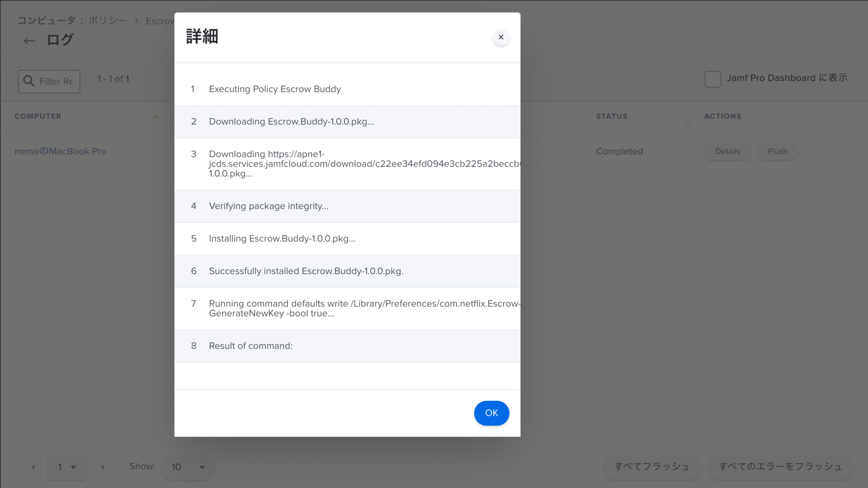Open the Show per-page dropdown set to 10
This screenshot has height=488, width=868.
click(x=187, y=467)
